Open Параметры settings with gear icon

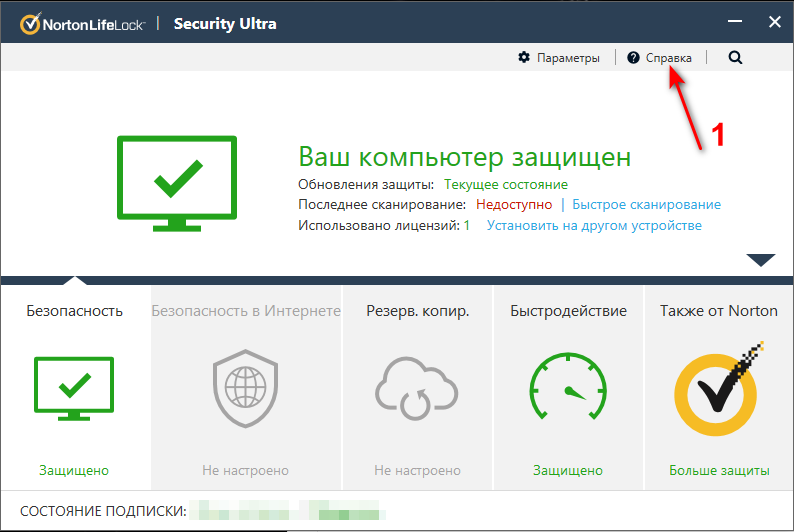[524, 58]
